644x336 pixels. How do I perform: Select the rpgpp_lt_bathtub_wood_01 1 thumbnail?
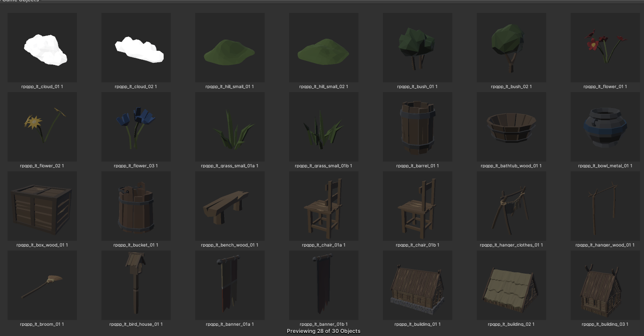511,127
